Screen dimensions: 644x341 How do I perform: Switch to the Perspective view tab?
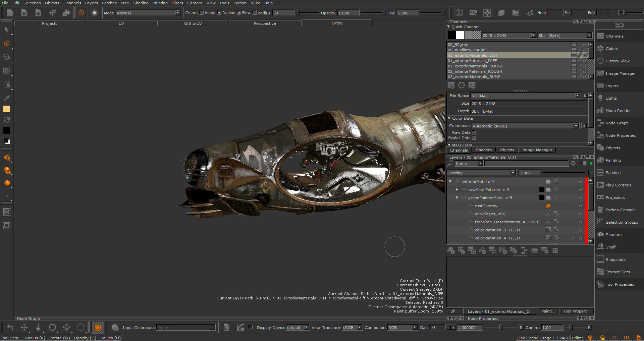click(265, 23)
